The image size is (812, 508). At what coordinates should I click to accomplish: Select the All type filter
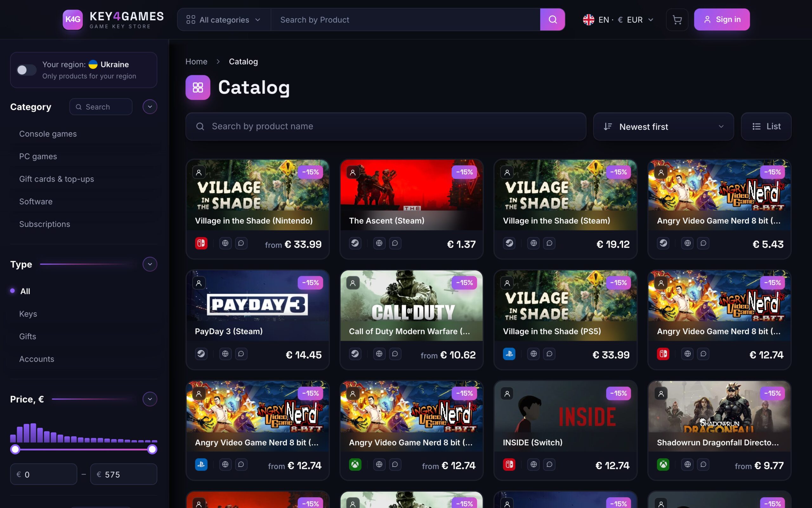(x=25, y=291)
